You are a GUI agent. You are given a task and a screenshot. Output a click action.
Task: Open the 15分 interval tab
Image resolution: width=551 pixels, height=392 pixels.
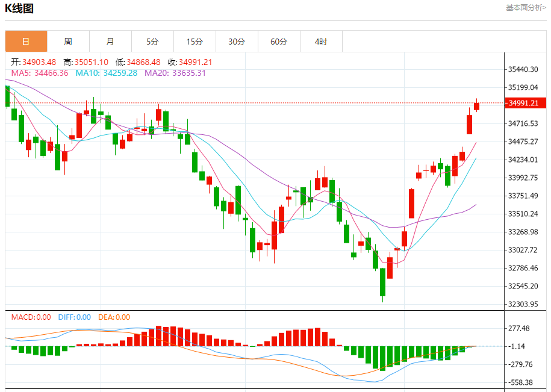195,42
